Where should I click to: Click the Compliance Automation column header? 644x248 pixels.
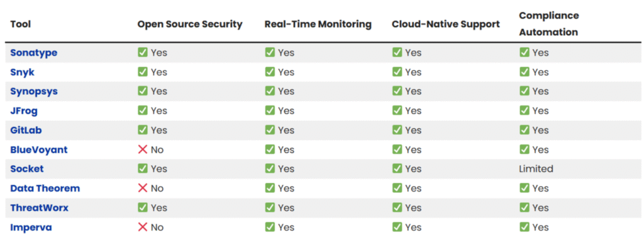coord(548,24)
